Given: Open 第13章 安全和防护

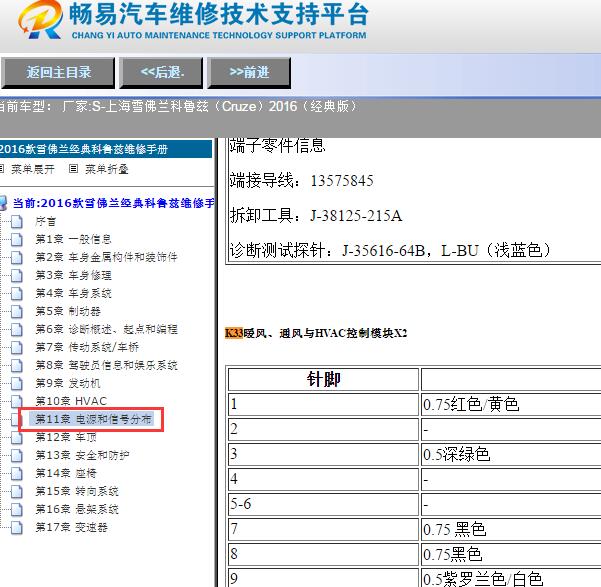Looking at the screenshot, I should (x=82, y=455).
